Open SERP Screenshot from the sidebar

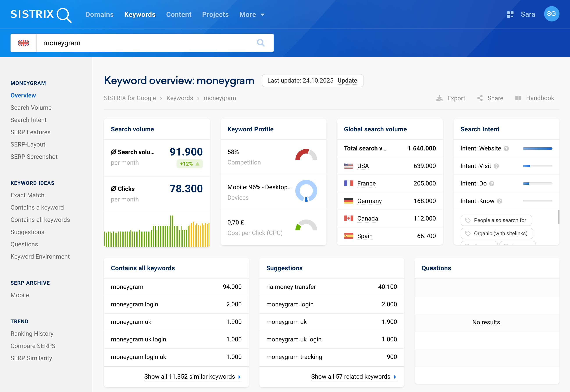34,156
